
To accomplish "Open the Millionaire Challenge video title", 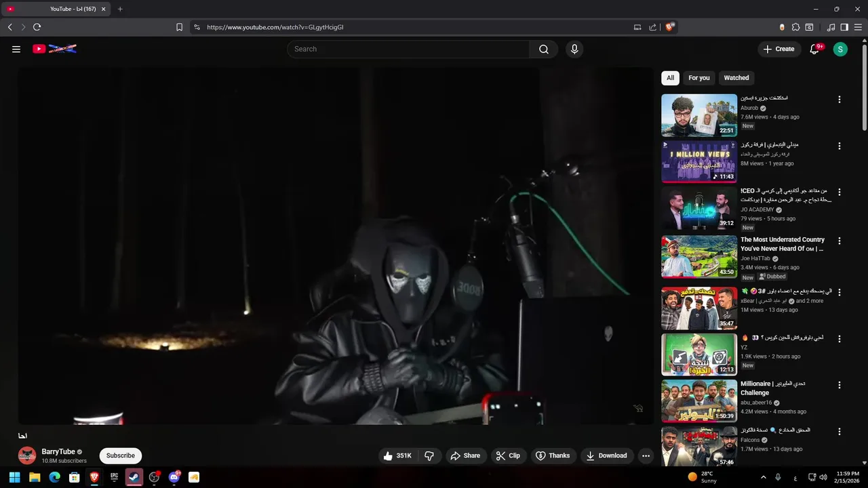I will 773,388.
